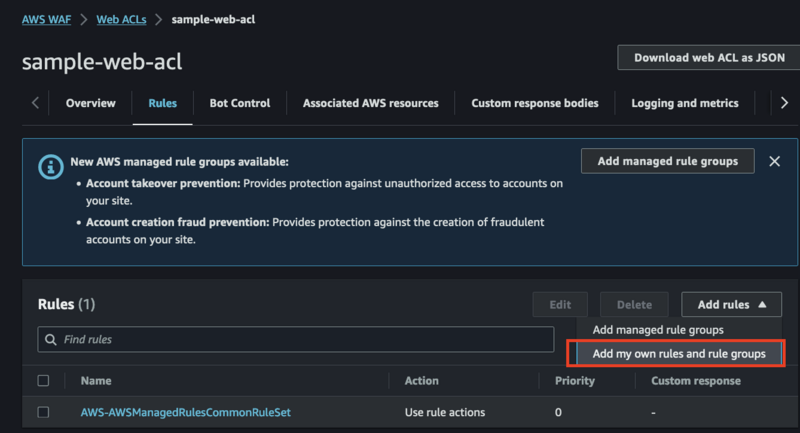Dismiss the managed rule groups banner
Viewport: 800px width, 433px height.
coord(774,161)
